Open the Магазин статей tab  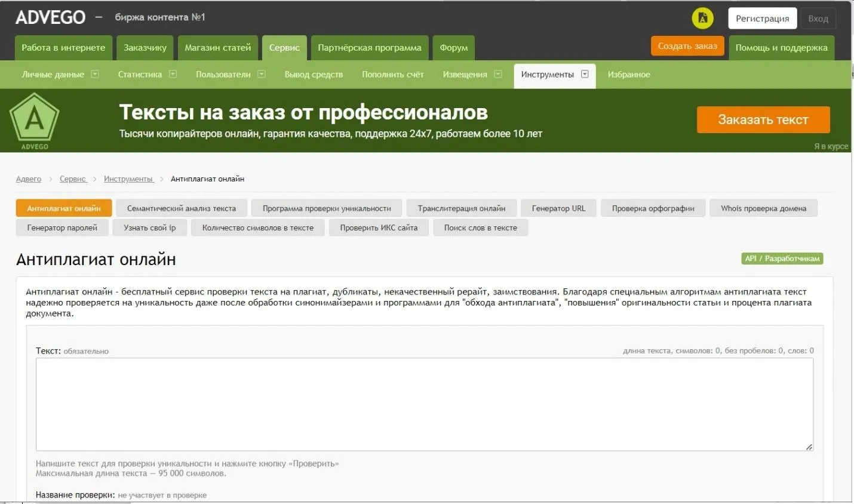(x=218, y=48)
